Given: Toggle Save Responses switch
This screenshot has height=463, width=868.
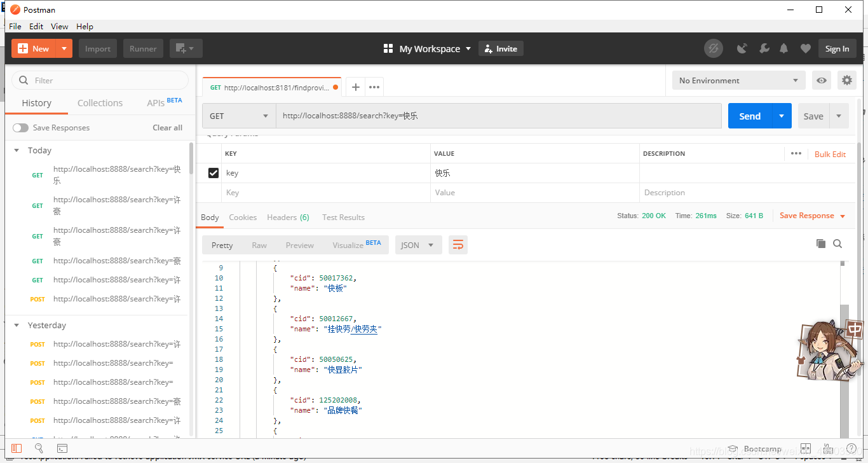Looking at the screenshot, I should pos(21,128).
